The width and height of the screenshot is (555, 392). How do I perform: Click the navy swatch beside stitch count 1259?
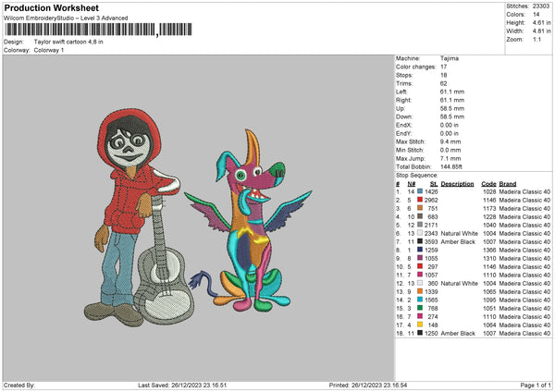(420, 250)
